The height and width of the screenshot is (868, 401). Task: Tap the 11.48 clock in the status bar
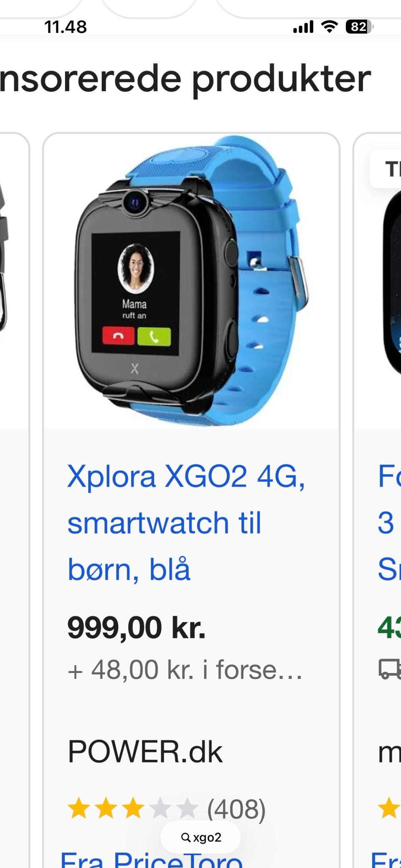66,27
